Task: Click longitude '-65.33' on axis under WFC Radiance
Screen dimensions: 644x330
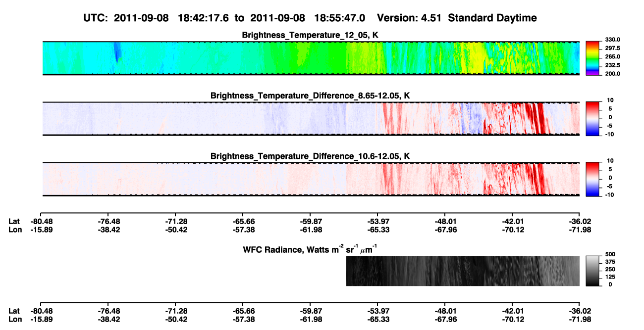Action: (x=377, y=319)
